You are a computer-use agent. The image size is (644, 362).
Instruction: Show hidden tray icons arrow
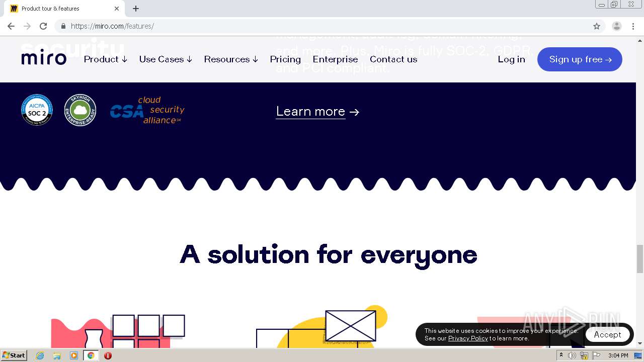click(x=561, y=355)
